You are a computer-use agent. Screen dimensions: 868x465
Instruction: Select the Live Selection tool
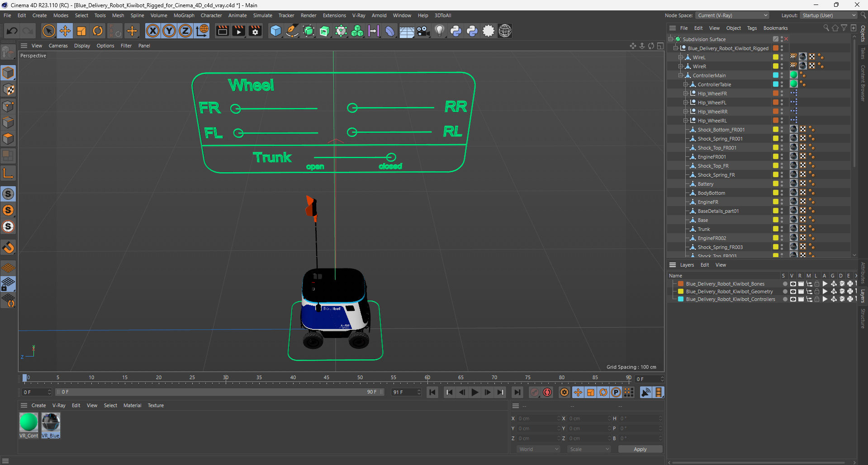(48, 31)
